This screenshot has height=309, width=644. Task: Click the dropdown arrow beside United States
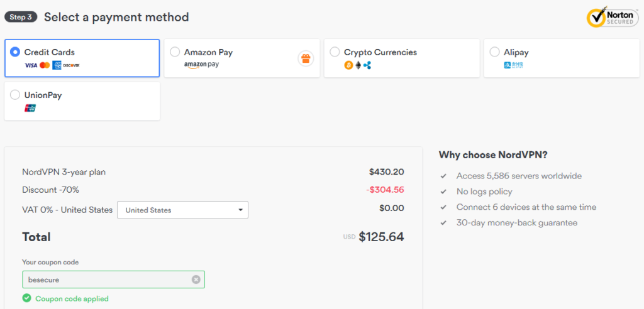[240, 210]
